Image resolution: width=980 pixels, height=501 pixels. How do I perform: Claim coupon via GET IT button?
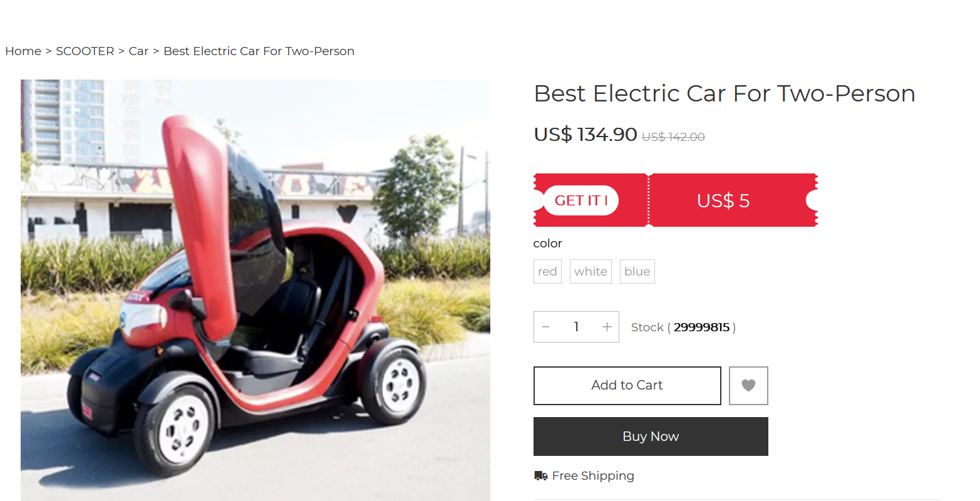(581, 200)
